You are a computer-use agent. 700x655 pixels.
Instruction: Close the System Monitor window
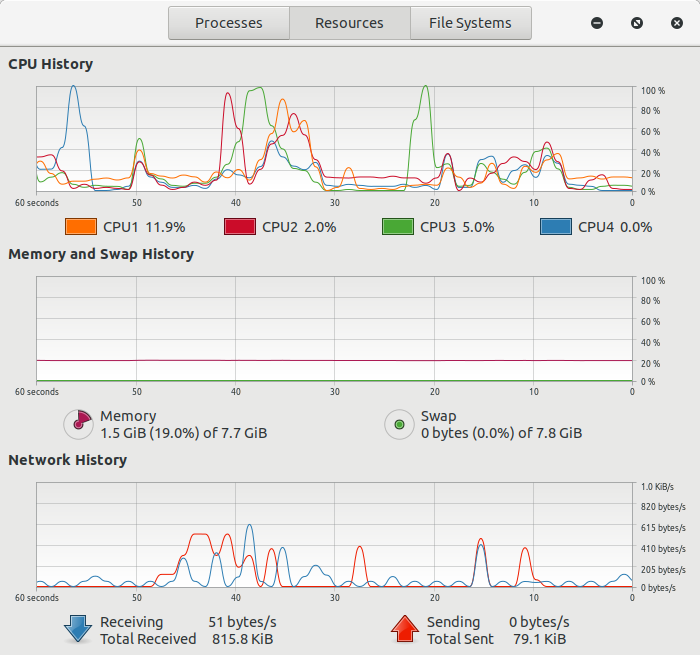[677, 23]
